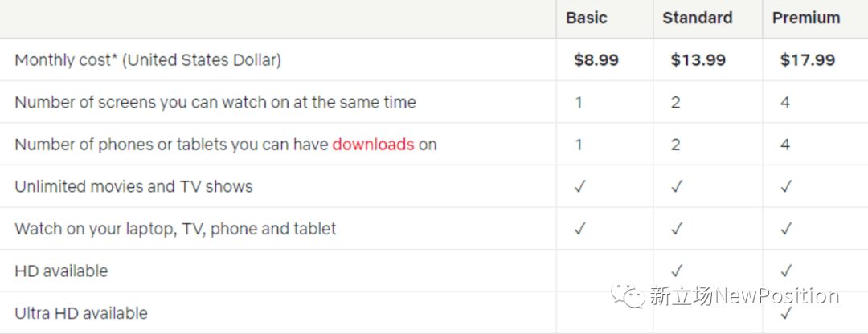Click the $17.99 Premium monthly price
Screen dimensions: 868x334
tap(808, 59)
